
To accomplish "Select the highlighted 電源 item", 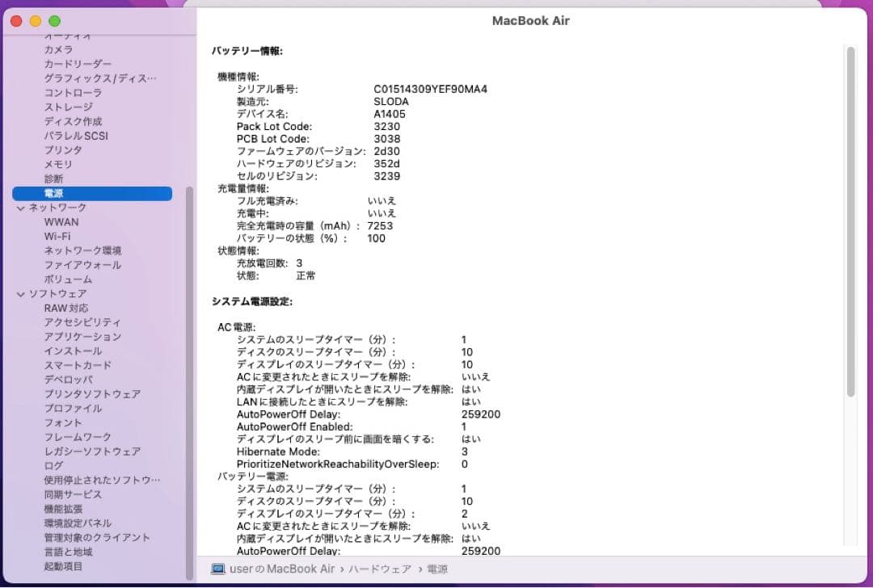I will point(92,193).
